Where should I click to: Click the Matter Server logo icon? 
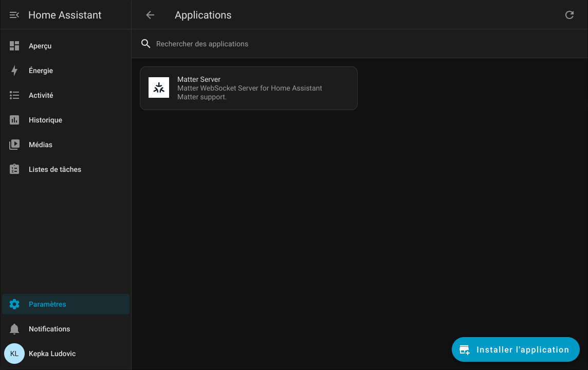(159, 88)
